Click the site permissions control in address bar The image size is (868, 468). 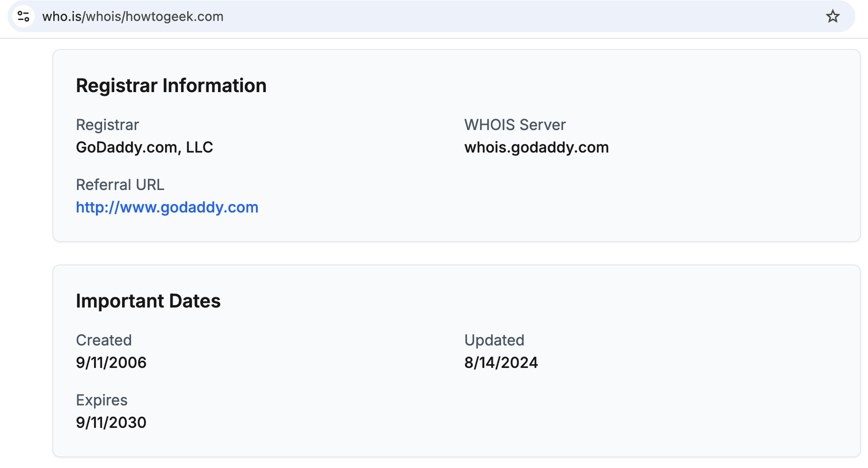(x=23, y=16)
